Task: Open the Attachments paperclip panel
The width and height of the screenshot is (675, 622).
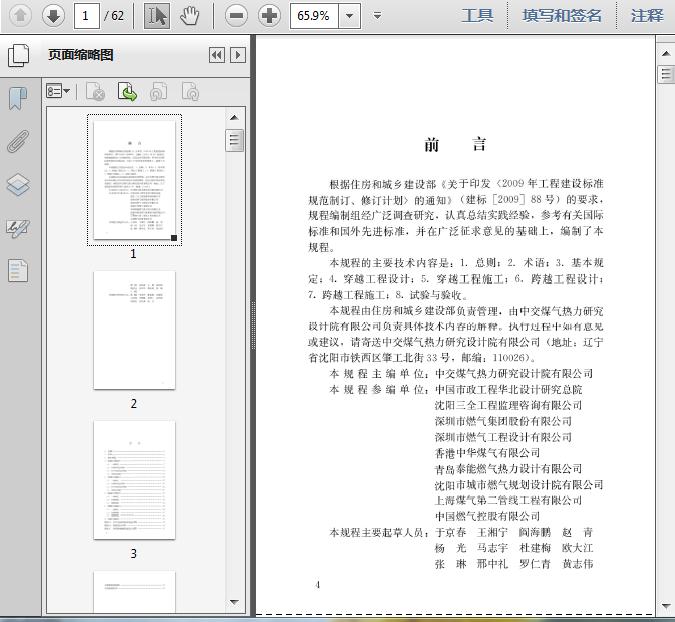Action: coord(18,141)
